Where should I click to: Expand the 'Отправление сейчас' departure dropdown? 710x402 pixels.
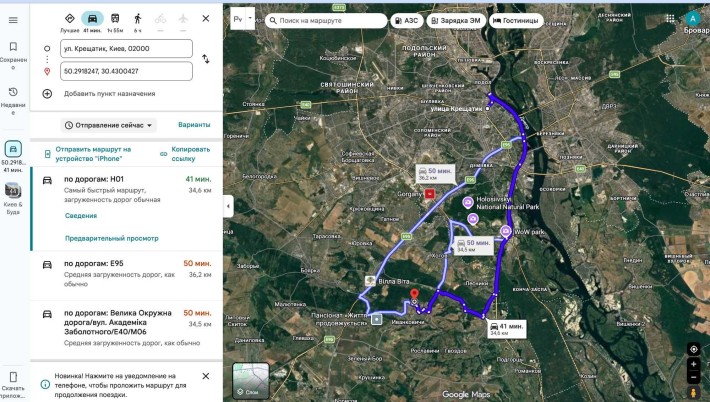click(108, 125)
